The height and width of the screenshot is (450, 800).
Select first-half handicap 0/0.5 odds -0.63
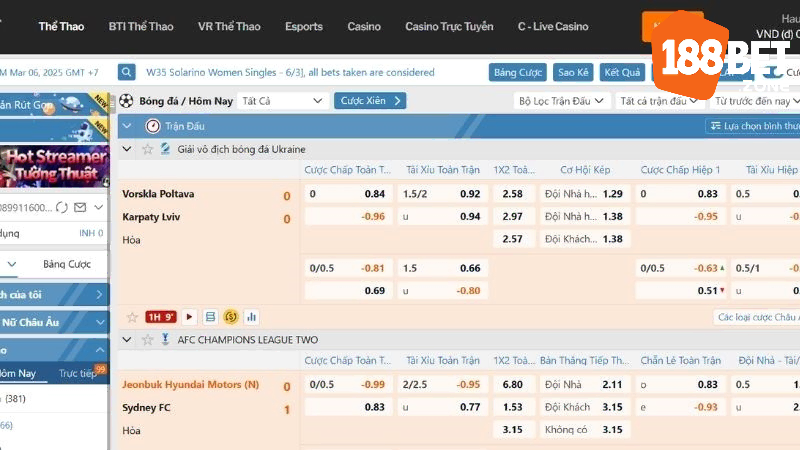(682, 268)
